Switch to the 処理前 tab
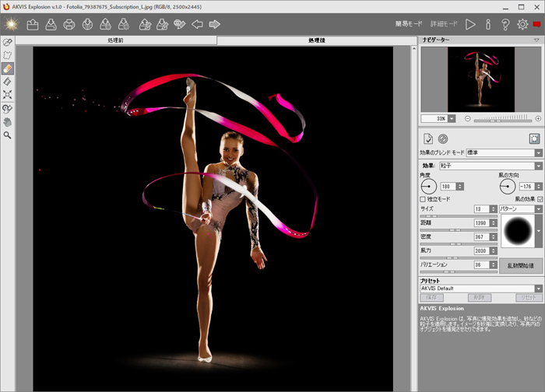The height and width of the screenshot is (392, 545). tap(115, 40)
